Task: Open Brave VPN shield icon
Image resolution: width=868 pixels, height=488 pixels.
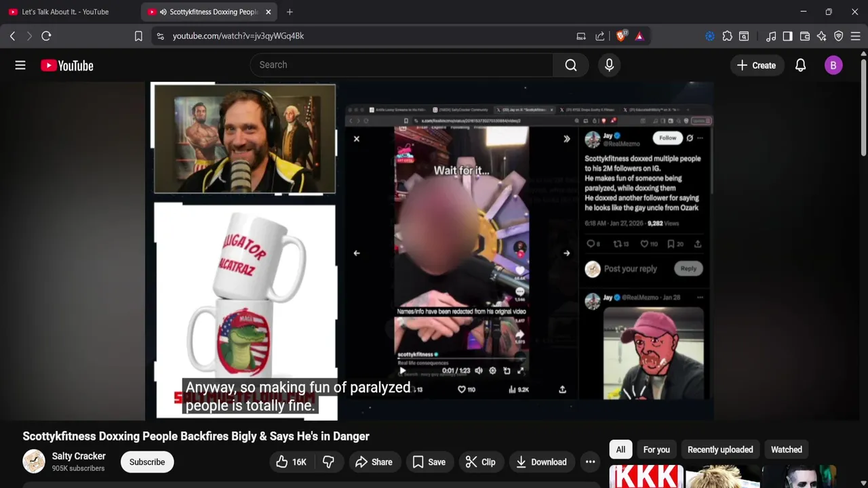Action: [x=839, y=36]
